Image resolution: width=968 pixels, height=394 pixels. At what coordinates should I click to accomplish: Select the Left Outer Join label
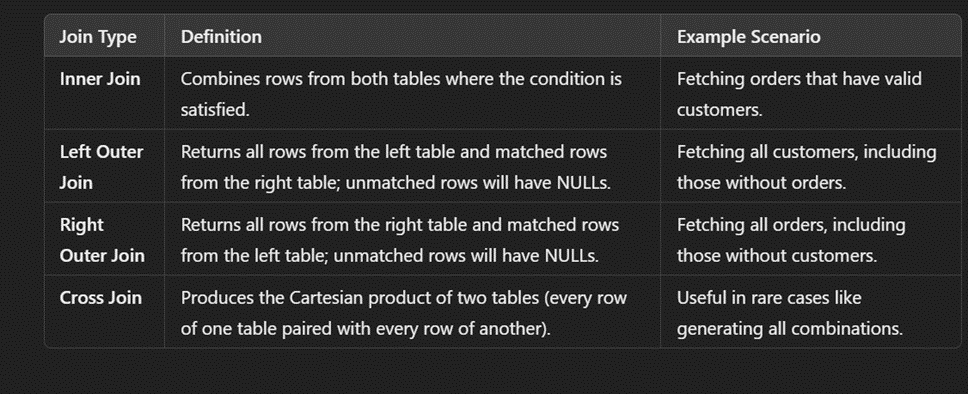point(101,167)
